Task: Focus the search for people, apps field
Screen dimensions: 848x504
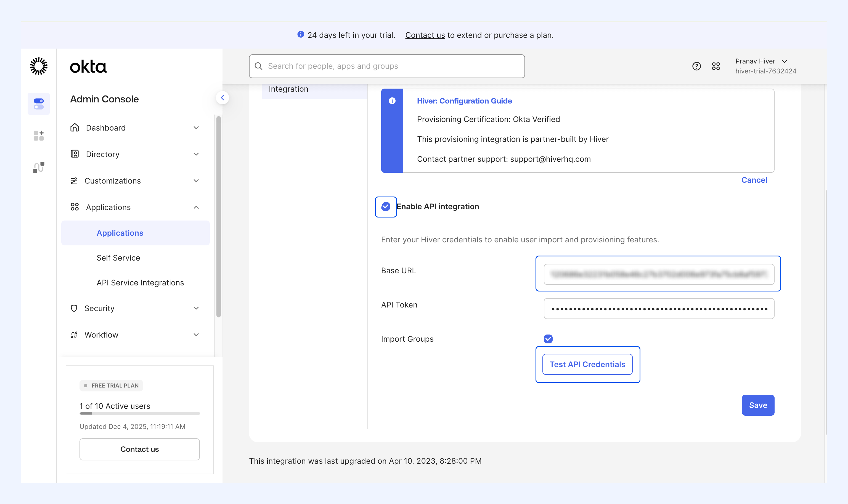Action: (x=387, y=66)
